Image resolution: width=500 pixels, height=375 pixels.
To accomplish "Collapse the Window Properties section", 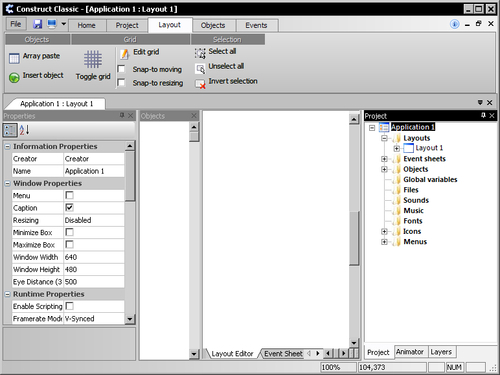I will tap(7, 183).
